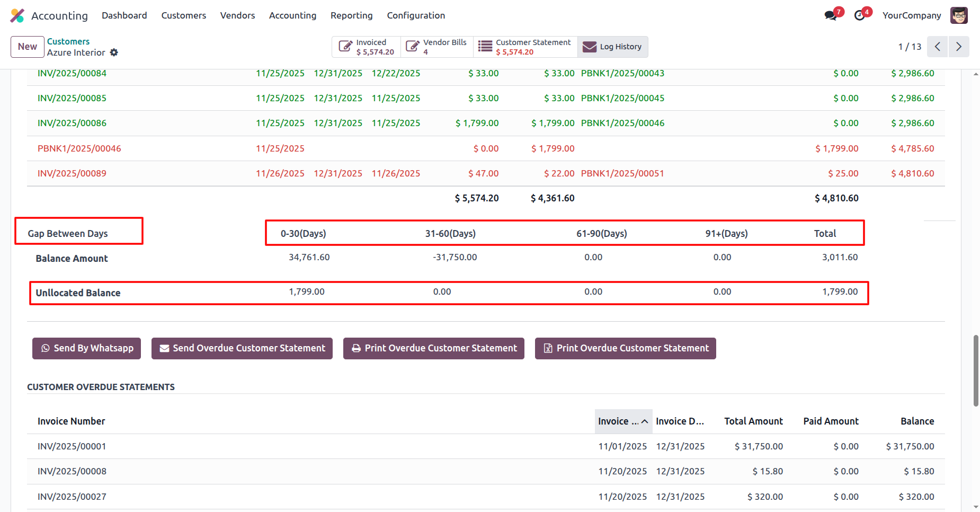Click the Send By Whatsapp button
Image resolution: width=980 pixels, height=512 pixels.
pos(87,348)
